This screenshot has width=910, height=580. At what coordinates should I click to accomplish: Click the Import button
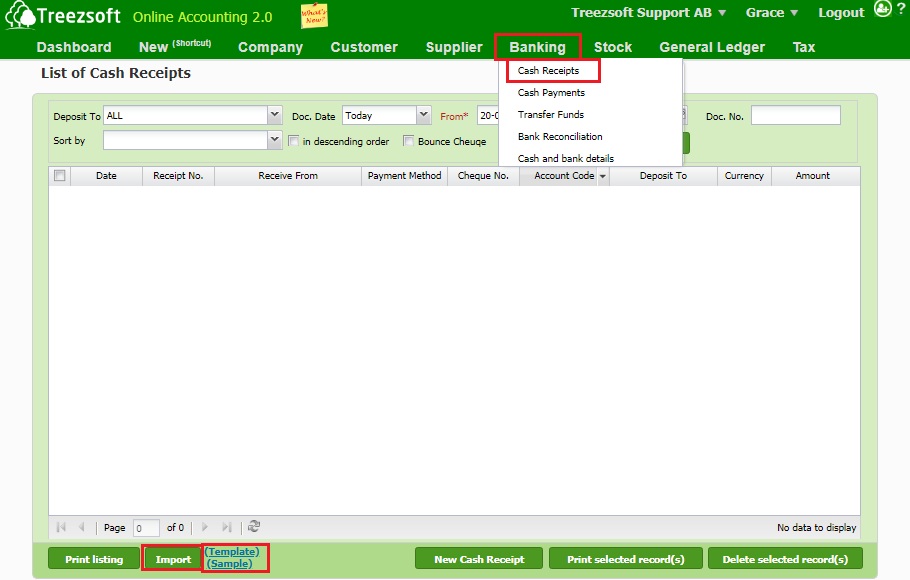coord(173,559)
